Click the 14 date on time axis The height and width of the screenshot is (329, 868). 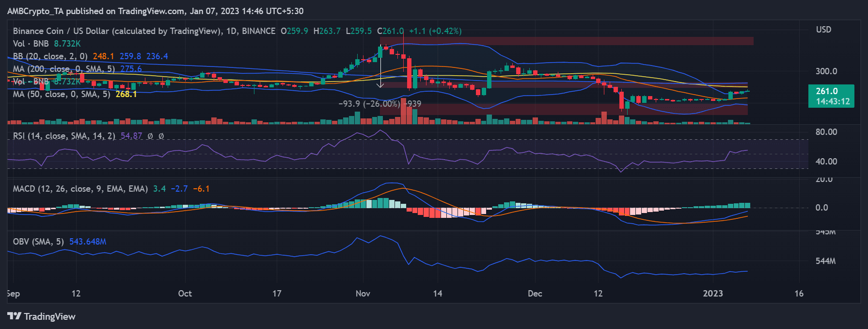click(x=438, y=294)
